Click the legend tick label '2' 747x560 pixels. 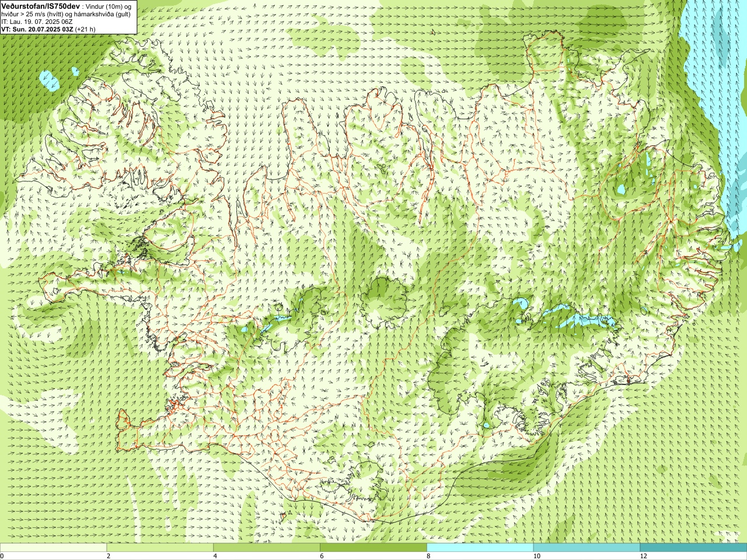coord(109,556)
